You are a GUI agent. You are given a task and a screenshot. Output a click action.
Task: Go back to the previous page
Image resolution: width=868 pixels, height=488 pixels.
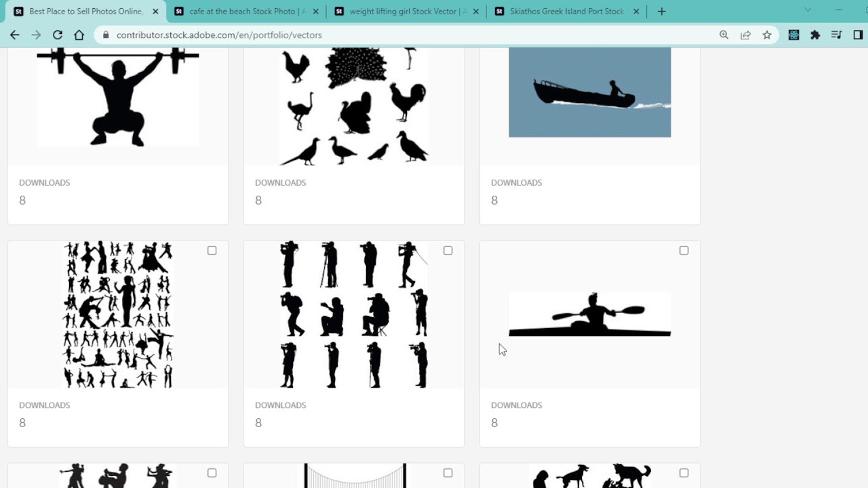click(14, 35)
